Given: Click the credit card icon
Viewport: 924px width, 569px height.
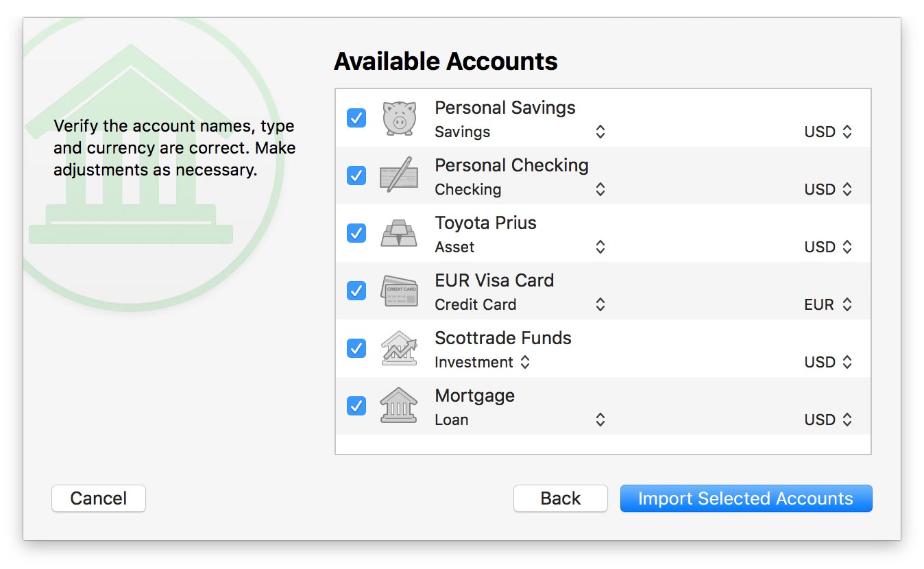Looking at the screenshot, I should pos(398,291).
